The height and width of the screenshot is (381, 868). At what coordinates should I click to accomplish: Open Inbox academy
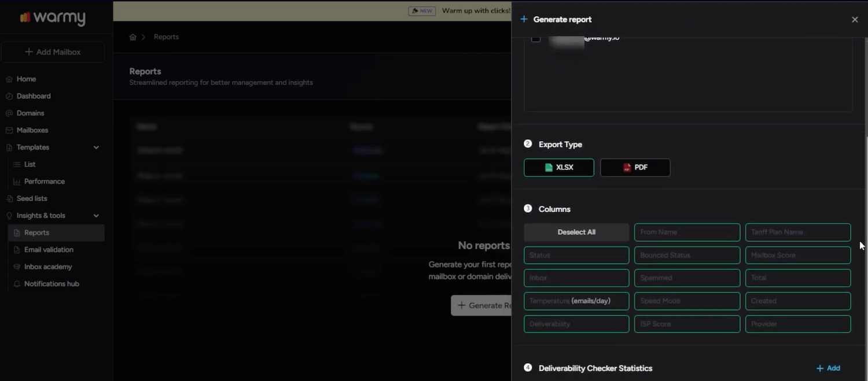48,267
